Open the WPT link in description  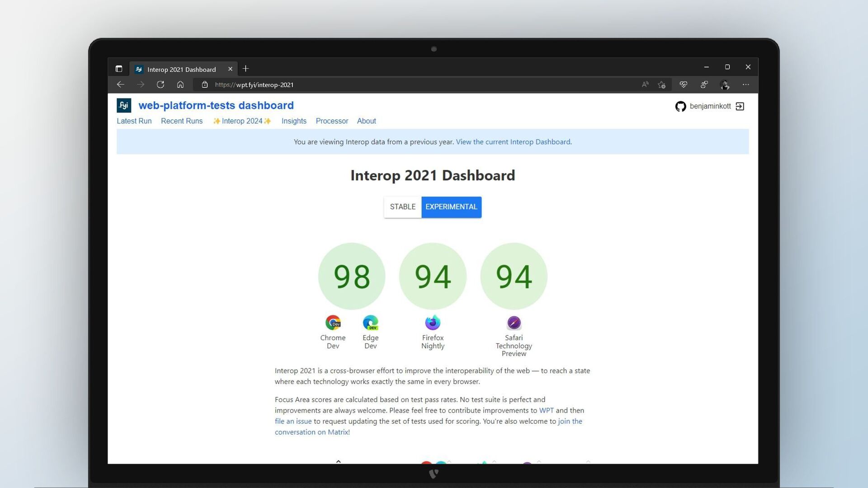546,410
